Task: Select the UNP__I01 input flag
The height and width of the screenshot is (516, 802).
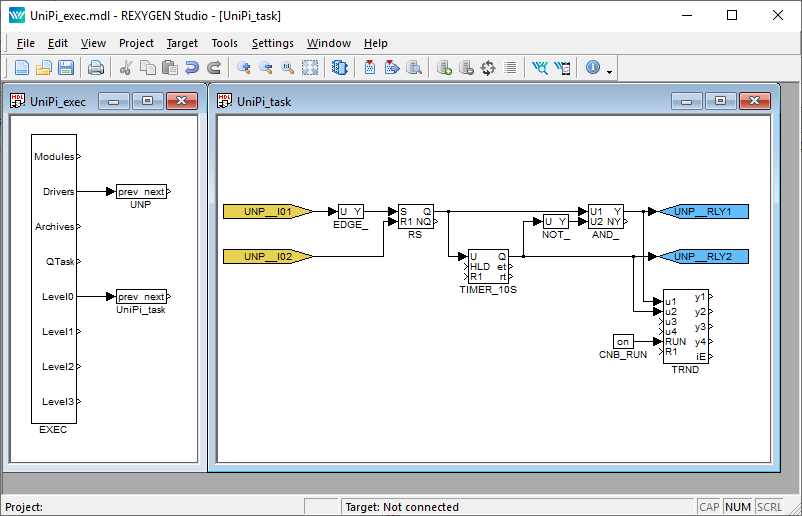Action: coord(268,211)
